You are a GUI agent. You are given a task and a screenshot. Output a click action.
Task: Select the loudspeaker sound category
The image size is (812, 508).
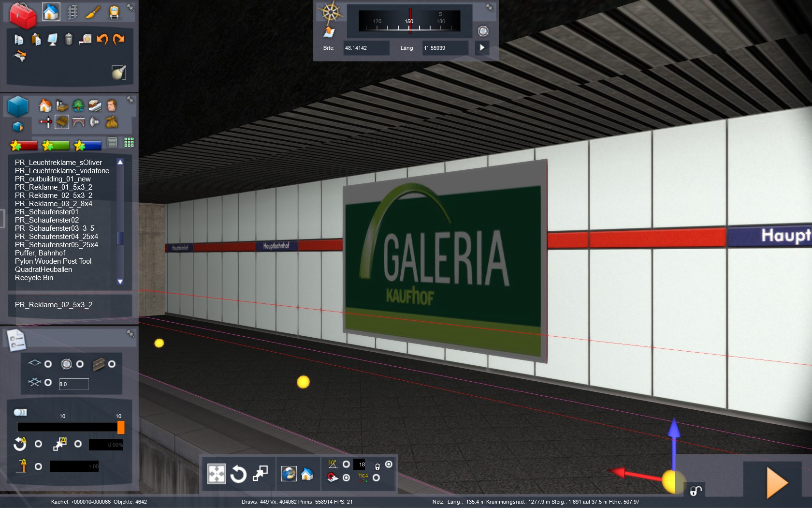[x=95, y=122]
